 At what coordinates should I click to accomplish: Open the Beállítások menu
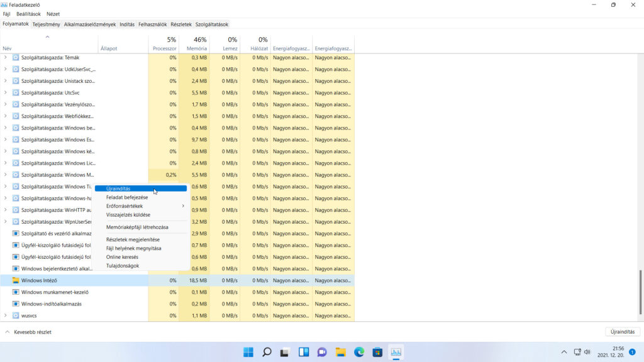click(x=28, y=14)
